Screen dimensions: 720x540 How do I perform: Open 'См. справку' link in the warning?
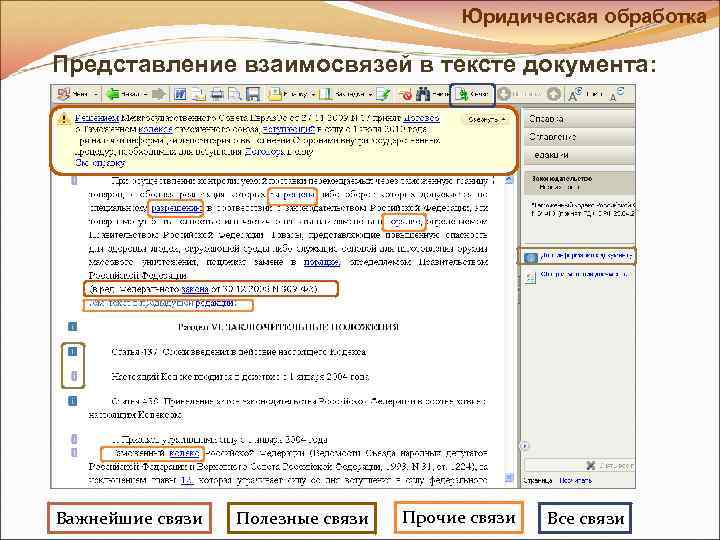pos(100,163)
